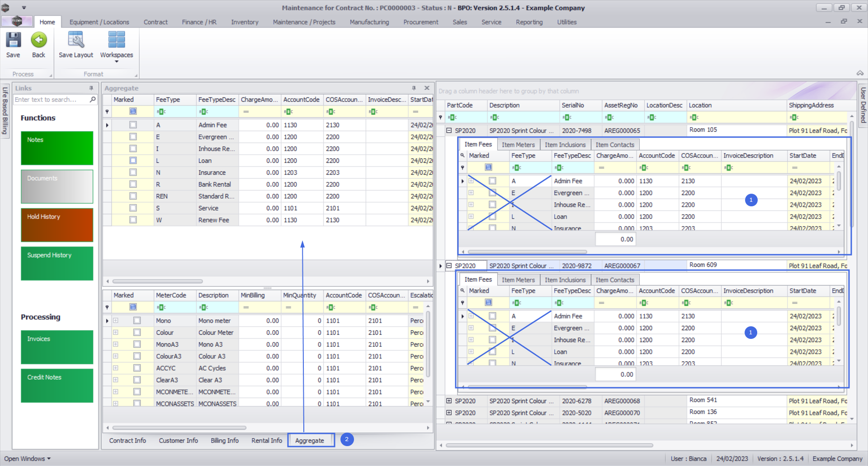The width and height of the screenshot is (868, 466).
Task: Click ShippingAddress filter icon
Action: click(x=794, y=118)
